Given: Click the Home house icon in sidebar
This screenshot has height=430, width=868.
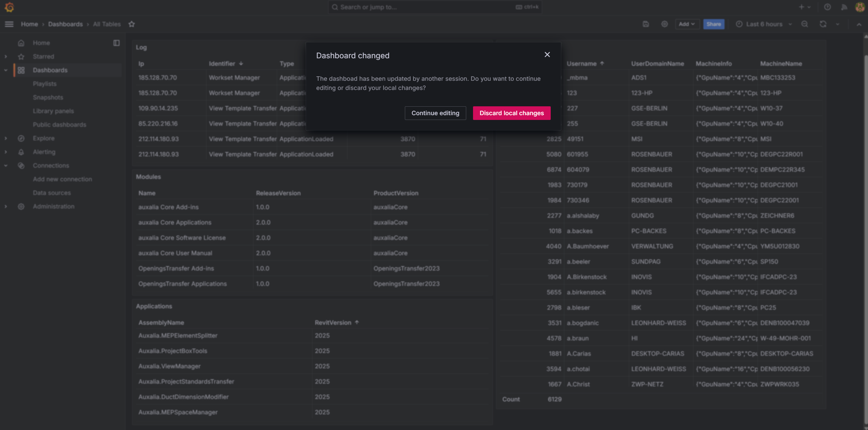Looking at the screenshot, I should tap(21, 43).
